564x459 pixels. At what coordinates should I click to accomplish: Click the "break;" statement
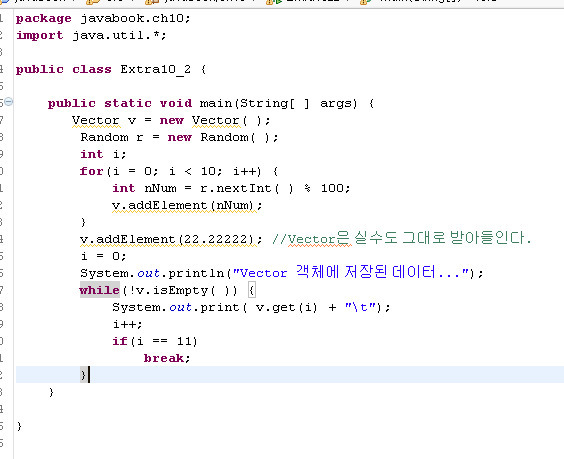click(167, 358)
